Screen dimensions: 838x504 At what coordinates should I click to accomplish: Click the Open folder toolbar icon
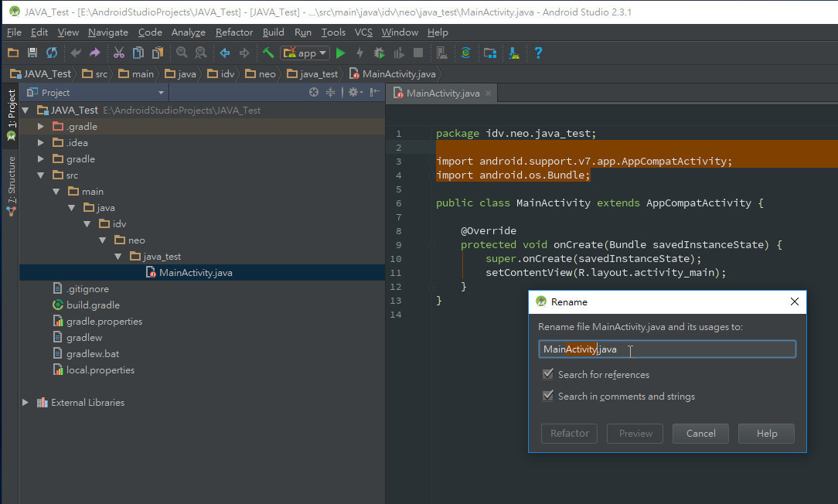click(13, 53)
